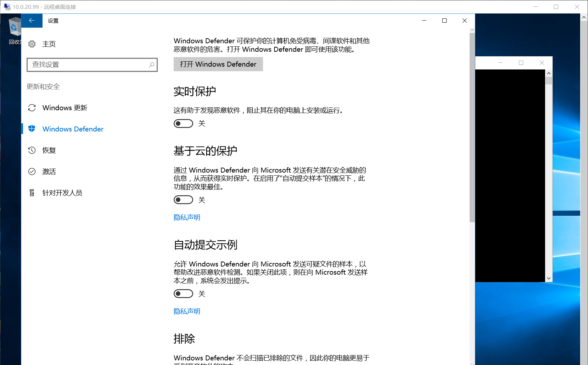Click the 针对开发人员 tools icon
This screenshot has width=588, height=365.
(32, 193)
